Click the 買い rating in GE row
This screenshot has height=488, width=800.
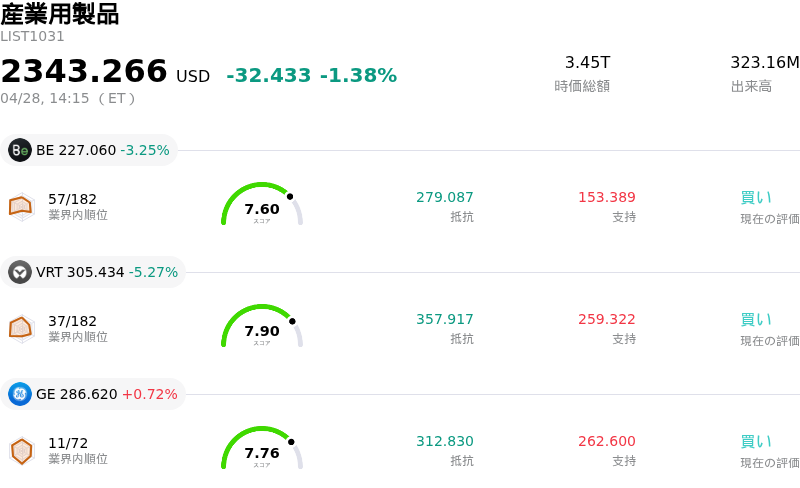[x=756, y=442]
